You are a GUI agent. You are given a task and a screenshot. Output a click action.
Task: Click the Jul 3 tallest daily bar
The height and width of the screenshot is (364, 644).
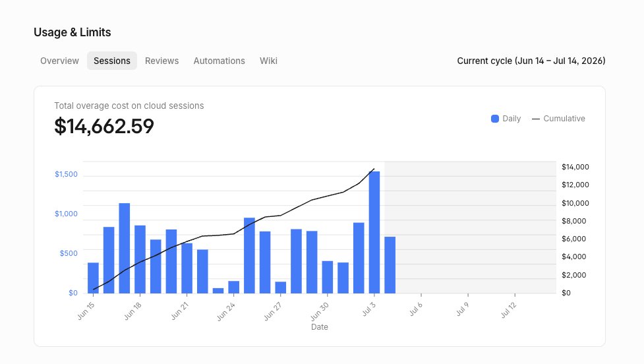point(374,232)
